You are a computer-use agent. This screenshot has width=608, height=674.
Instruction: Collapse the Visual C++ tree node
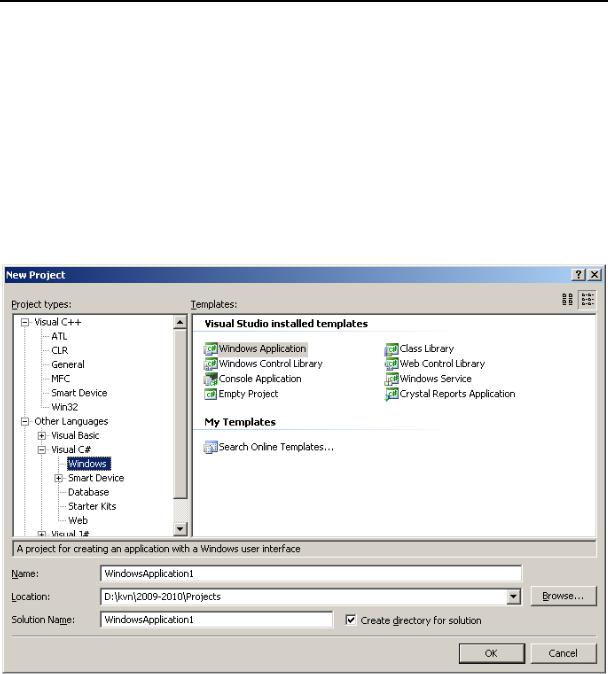25,322
